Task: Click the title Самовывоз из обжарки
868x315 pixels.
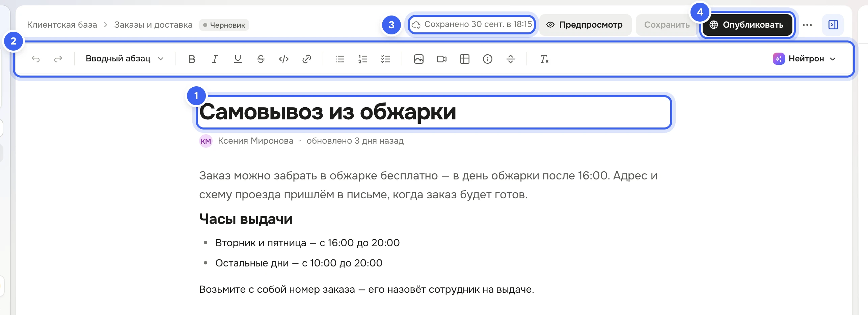Action: tap(327, 112)
